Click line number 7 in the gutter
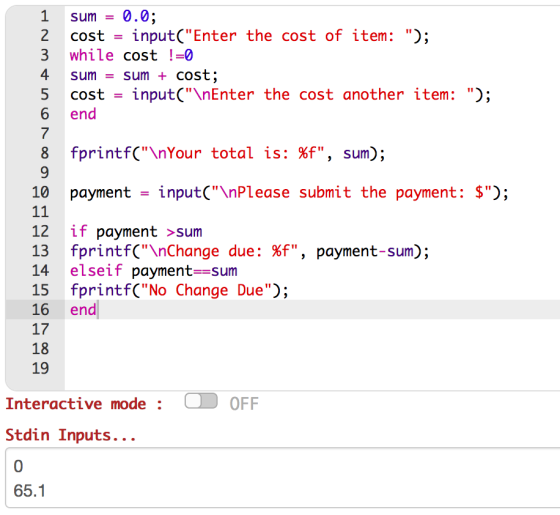Viewport: 560px width, 515px height. 45,134
